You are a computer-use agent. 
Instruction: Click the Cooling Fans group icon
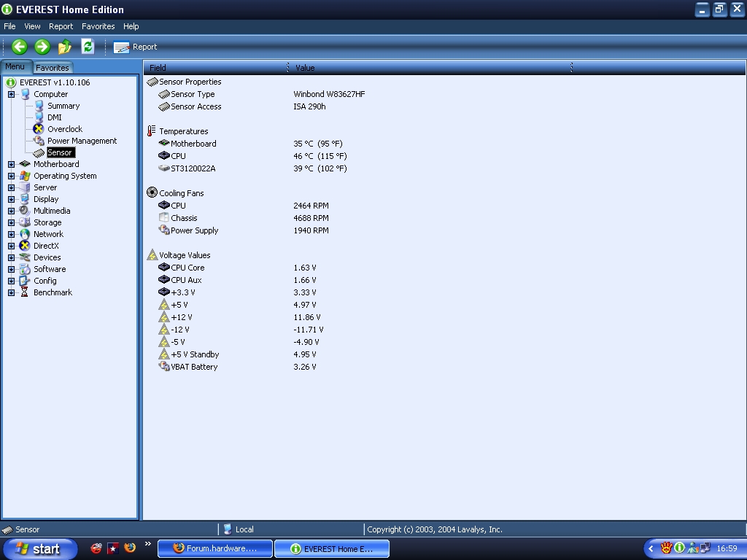152,192
